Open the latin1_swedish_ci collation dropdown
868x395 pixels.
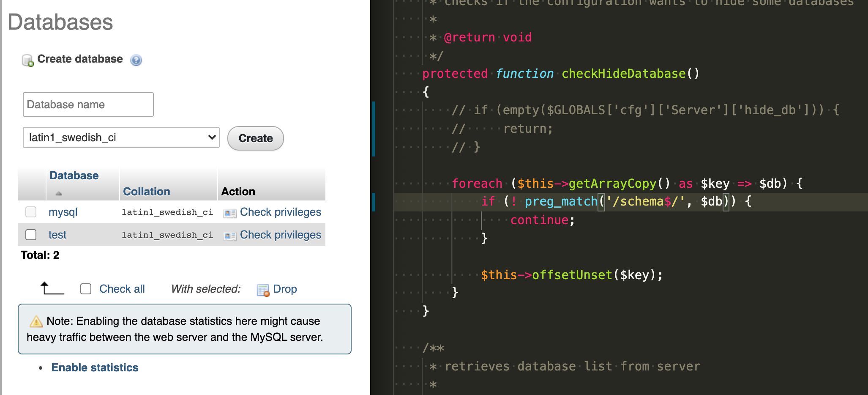click(120, 137)
